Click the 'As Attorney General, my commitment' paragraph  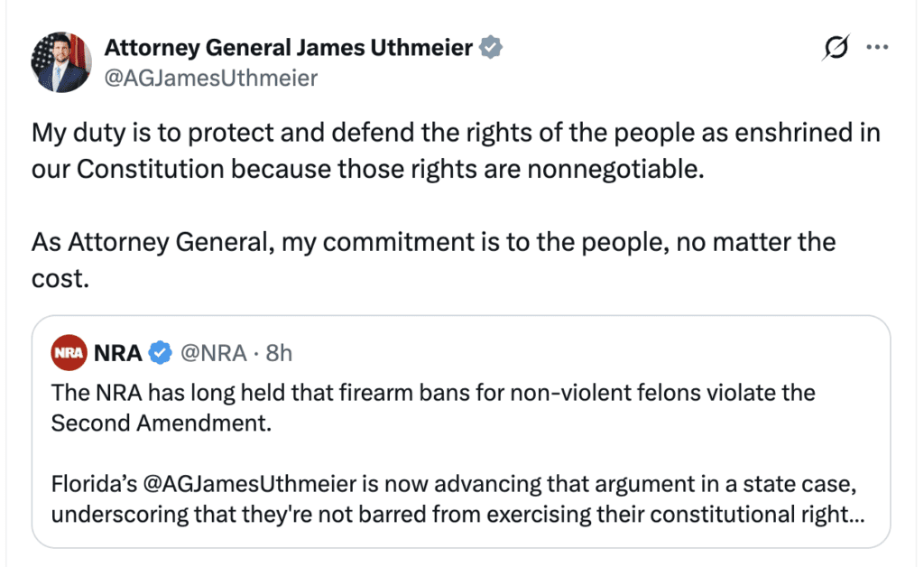pos(433,242)
